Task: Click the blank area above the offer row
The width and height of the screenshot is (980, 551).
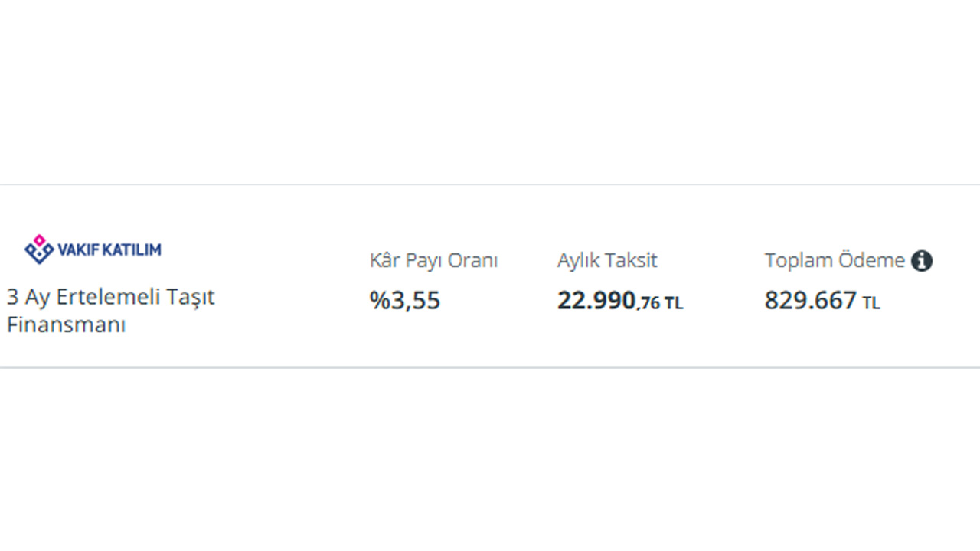Action: pos(490,92)
